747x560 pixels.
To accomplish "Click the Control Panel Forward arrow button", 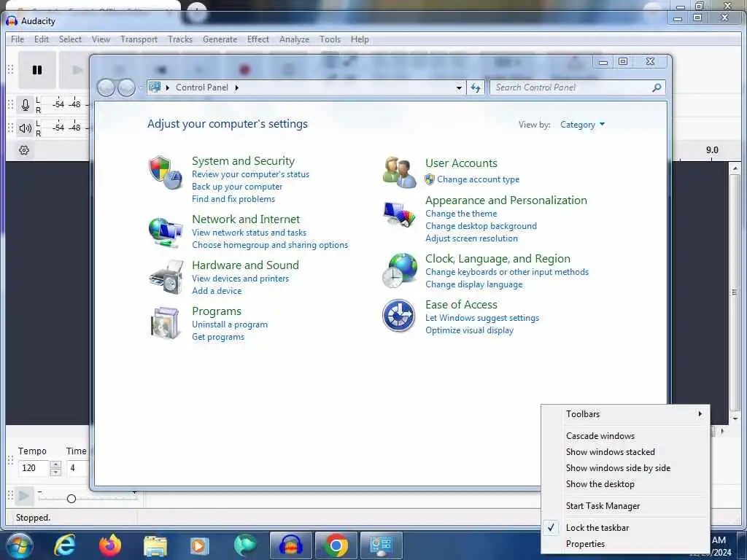I will [x=126, y=87].
